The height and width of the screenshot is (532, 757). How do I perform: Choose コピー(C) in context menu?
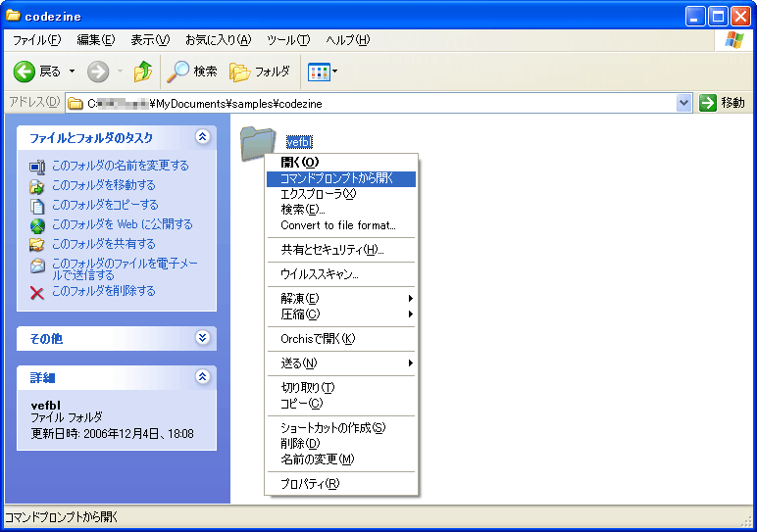tap(341, 404)
